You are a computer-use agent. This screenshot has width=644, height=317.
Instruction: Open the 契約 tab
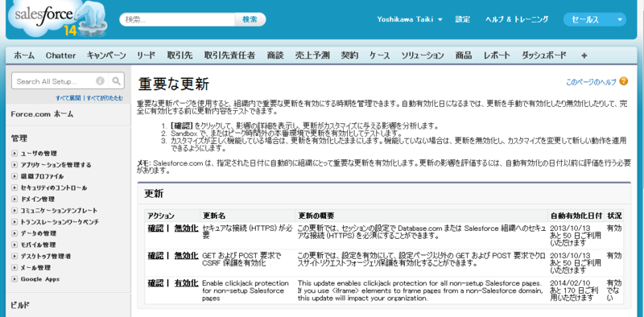(349, 56)
